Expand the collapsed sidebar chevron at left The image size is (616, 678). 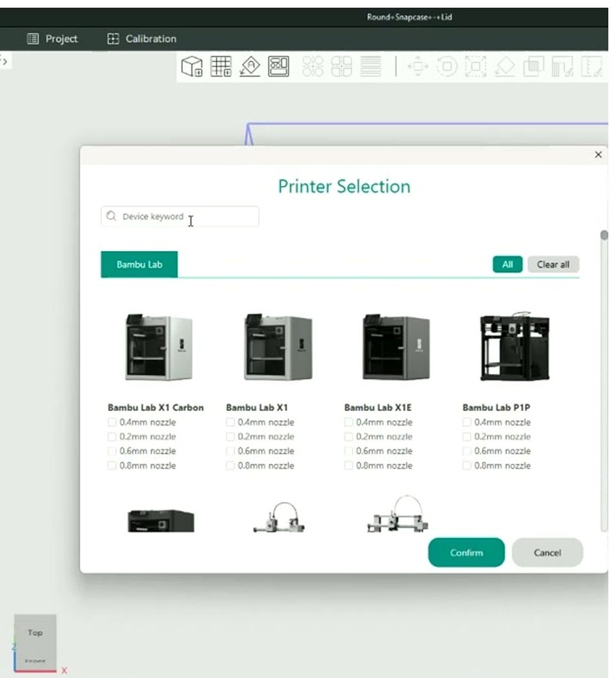pos(4,62)
